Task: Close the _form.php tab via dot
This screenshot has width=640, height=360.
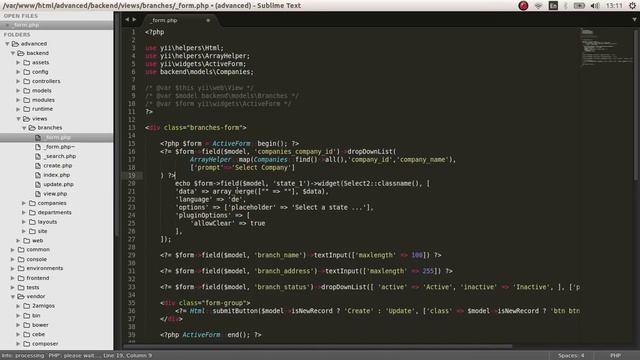Action: click(208, 20)
